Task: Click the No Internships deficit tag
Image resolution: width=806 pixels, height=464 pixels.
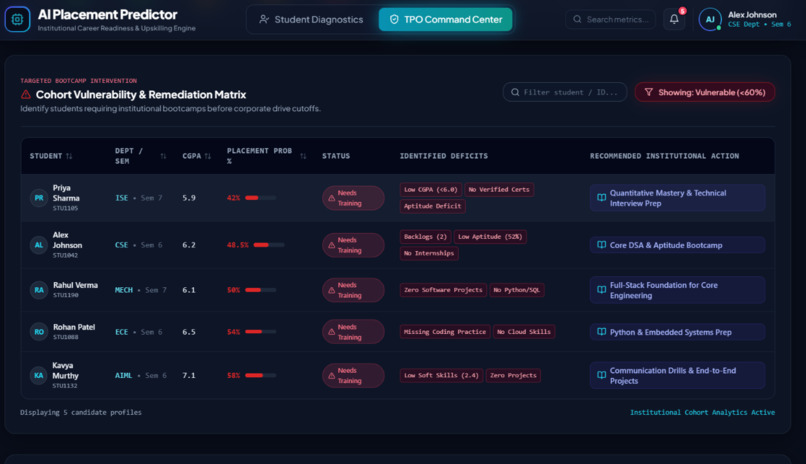Action: click(429, 253)
